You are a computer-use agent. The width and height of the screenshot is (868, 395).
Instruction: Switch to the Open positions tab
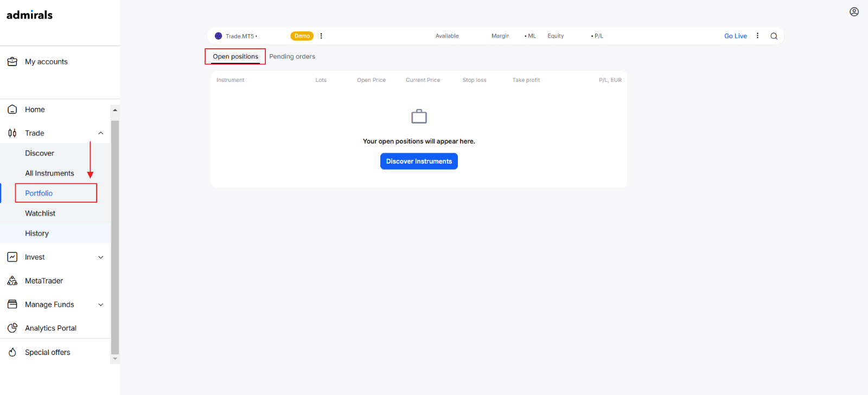(x=235, y=56)
